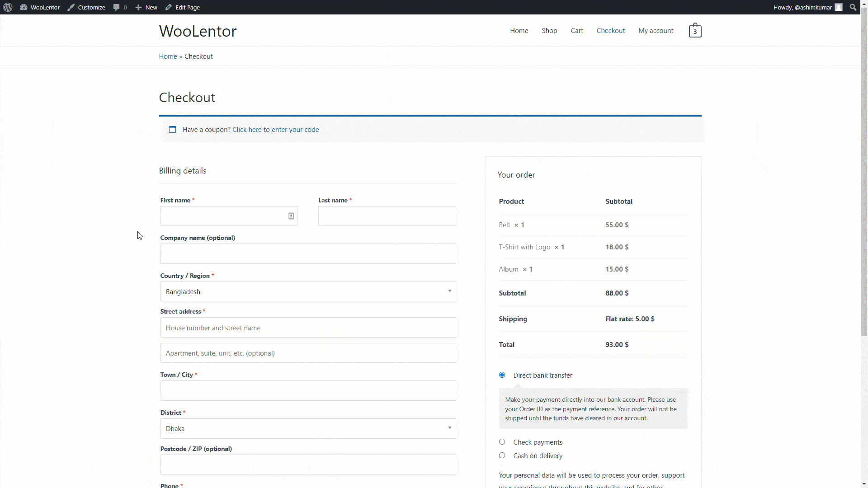Open the shopping cart bag icon
Image resolution: width=868 pixels, height=488 pixels.
pyautogui.click(x=695, y=31)
